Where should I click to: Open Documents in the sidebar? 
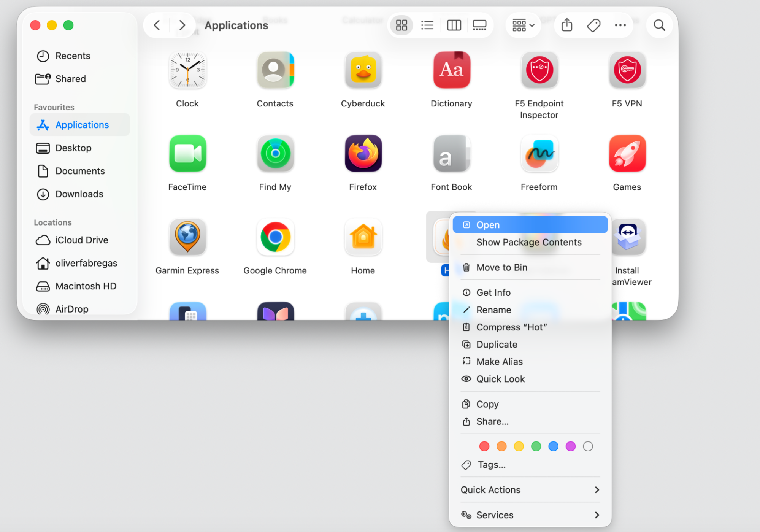pyautogui.click(x=80, y=171)
